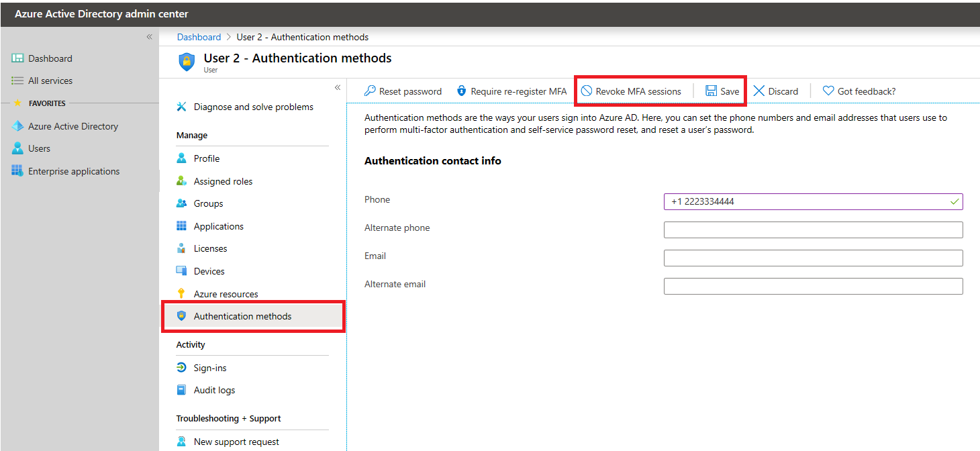Focus the Alternate email text box
Screen dimensions: 980x451
click(x=813, y=287)
